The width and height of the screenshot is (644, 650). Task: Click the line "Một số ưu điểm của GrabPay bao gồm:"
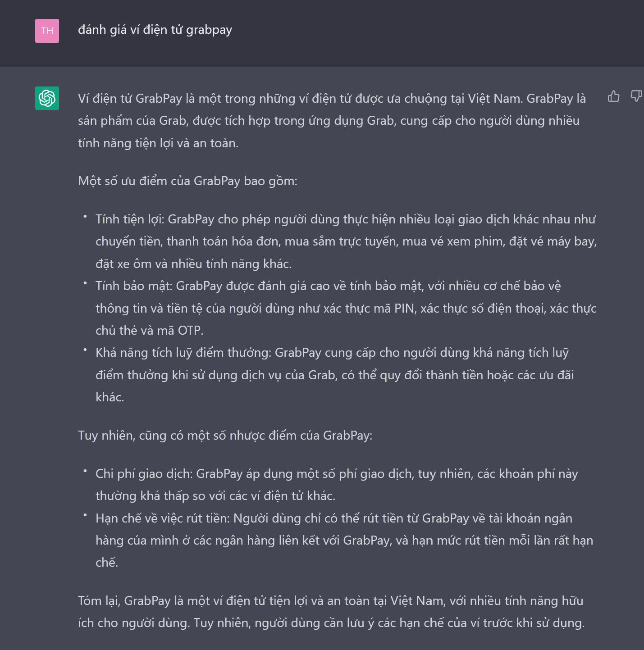[187, 181]
